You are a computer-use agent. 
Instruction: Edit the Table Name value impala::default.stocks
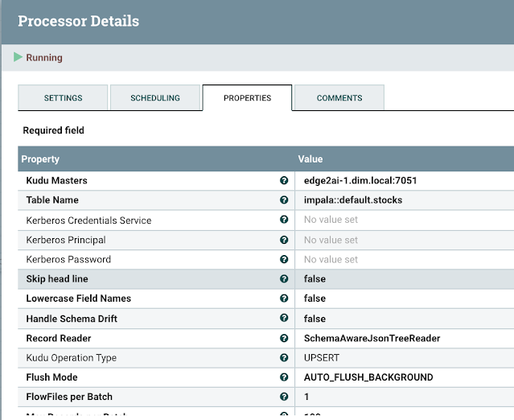point(352,200)
